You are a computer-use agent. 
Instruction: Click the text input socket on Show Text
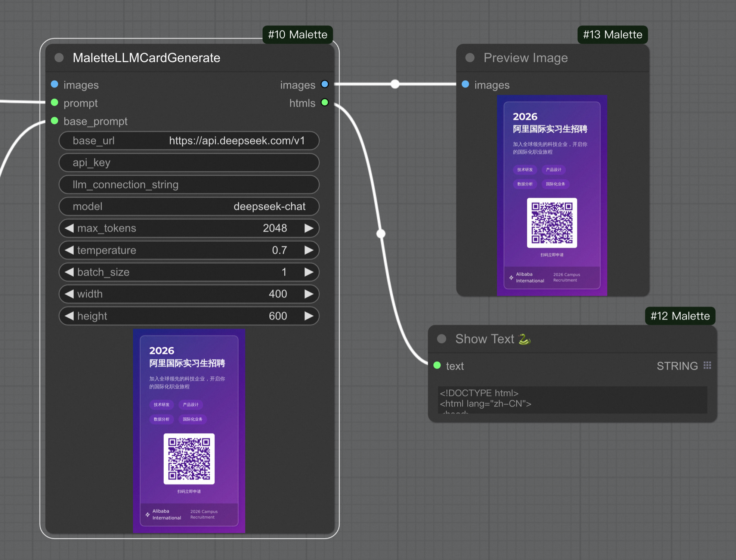[437, 365]
